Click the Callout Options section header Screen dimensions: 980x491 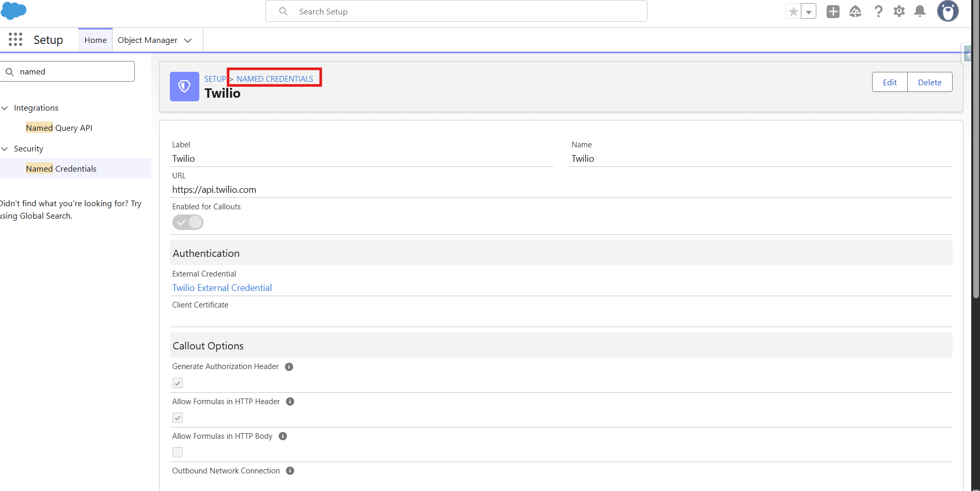pyautogui.click(x=561, y=346)
